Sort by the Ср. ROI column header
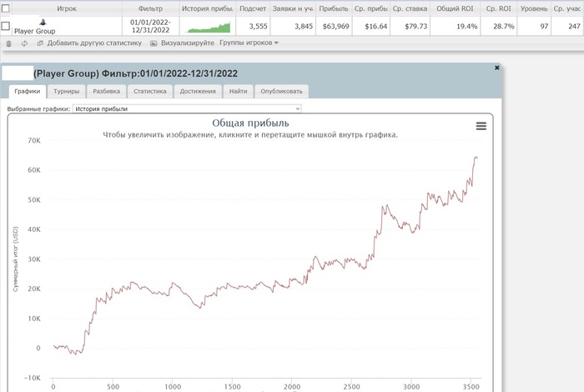The height and width of the screenshot is (392, 584). coord(498,8)
